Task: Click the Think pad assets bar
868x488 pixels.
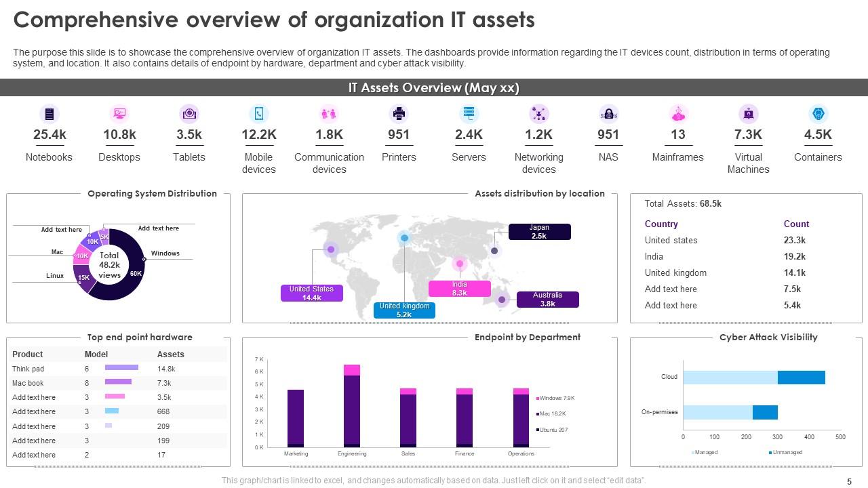Action: (121, 368)
